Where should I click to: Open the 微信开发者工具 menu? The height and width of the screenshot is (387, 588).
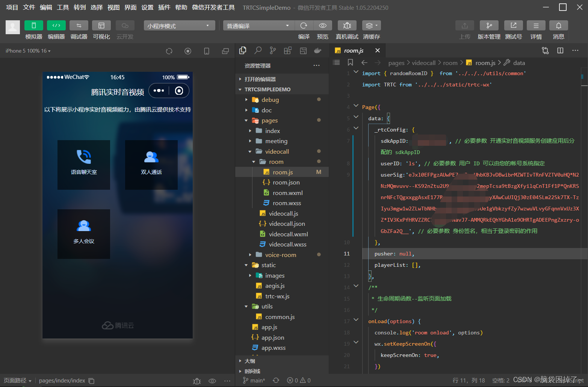click(x=213, y=7)
